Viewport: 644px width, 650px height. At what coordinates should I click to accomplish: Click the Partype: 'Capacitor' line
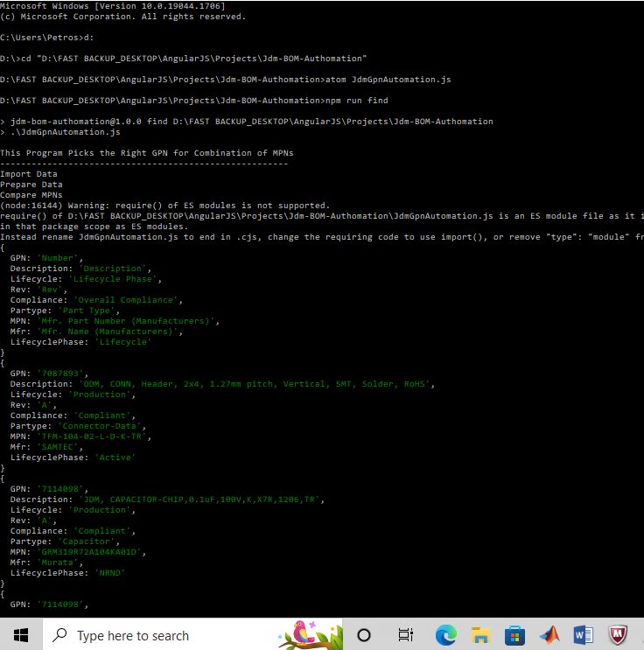tap(65, 542)
